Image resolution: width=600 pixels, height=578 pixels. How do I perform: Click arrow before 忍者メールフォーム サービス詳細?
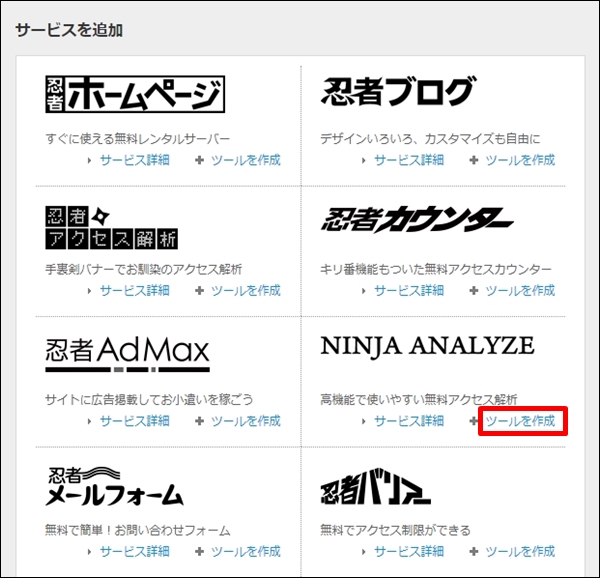tap(89, 552)
